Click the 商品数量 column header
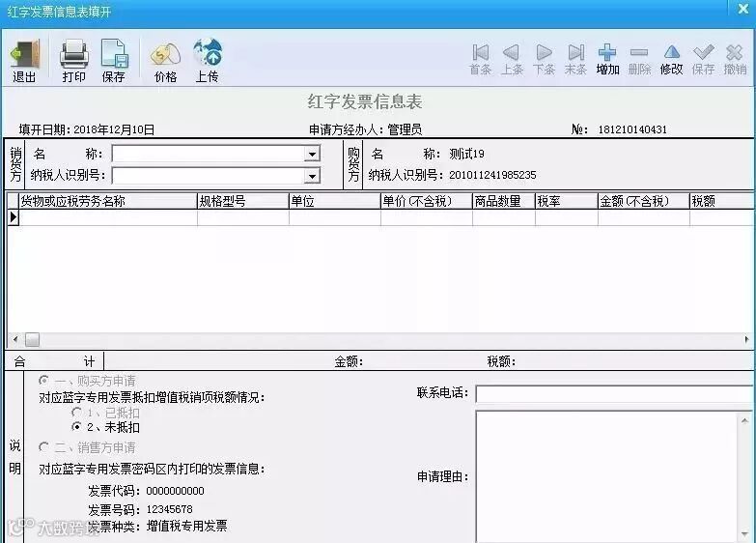This screenshot has width=756, height=543. pyautogui.click(x=504, y=201)
